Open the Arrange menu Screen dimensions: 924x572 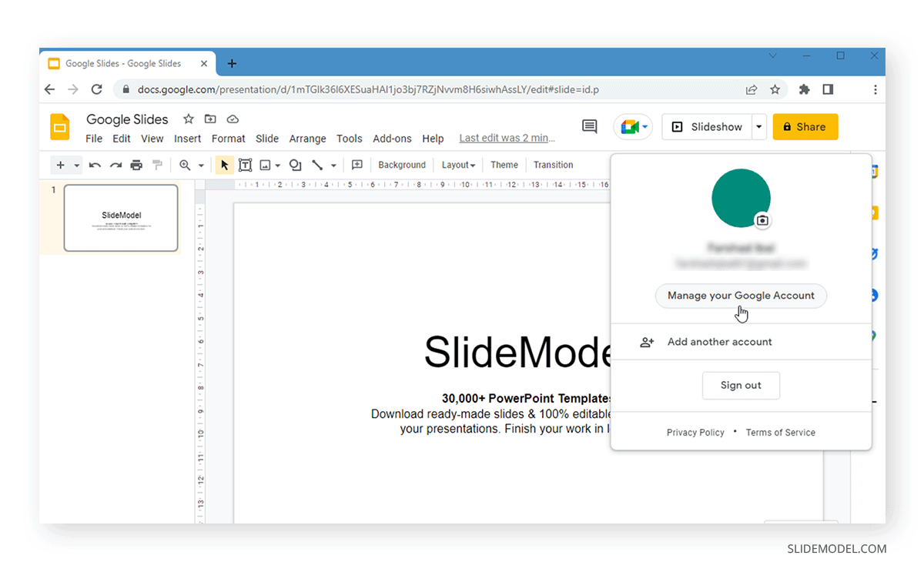tap(308, 139)
